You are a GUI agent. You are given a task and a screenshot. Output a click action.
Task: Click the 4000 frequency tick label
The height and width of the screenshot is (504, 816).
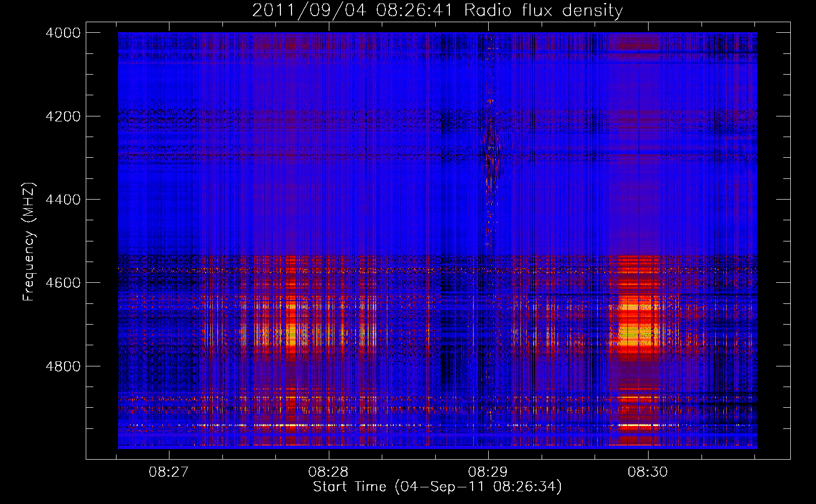click(63, 33)
